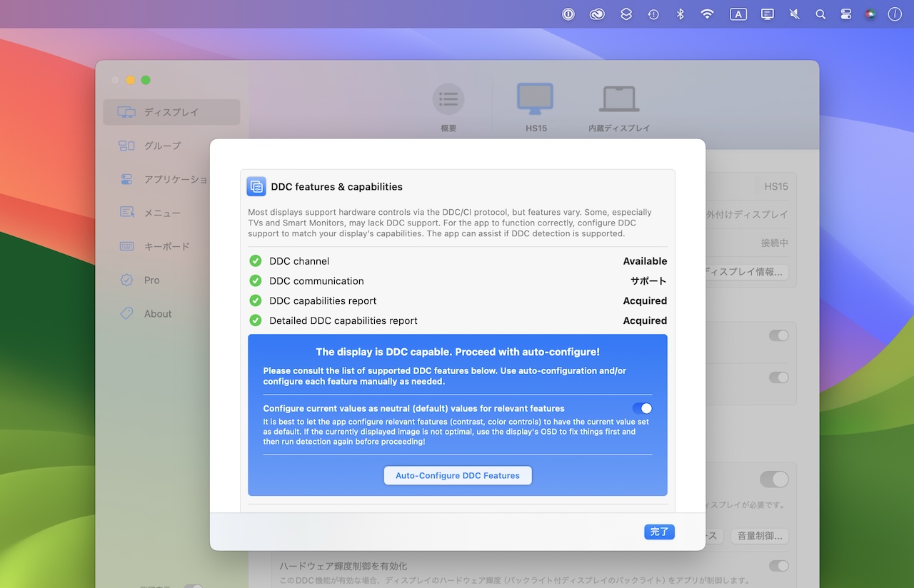The image size is (914, 588).
Task: Open the display app menu bar icon
Action: coord(768,14)
